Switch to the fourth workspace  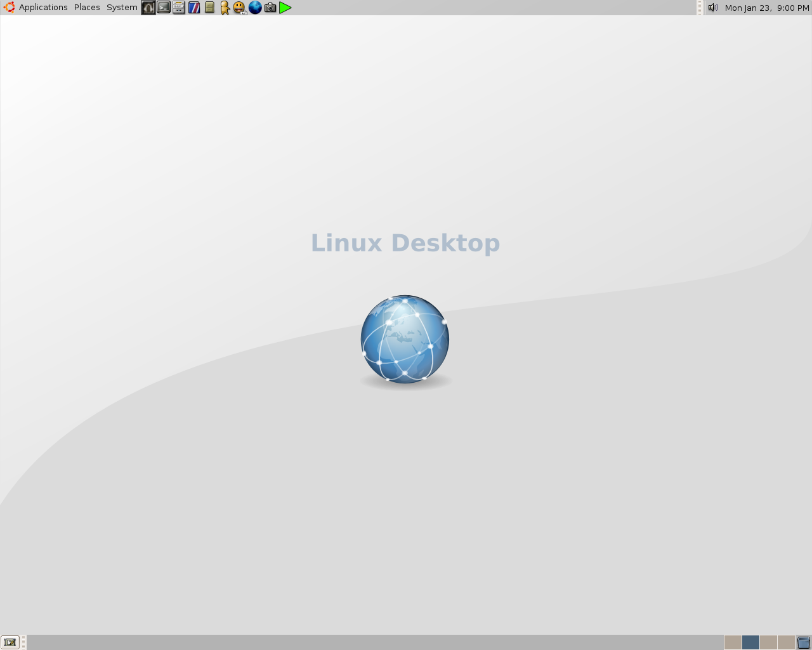786,642
